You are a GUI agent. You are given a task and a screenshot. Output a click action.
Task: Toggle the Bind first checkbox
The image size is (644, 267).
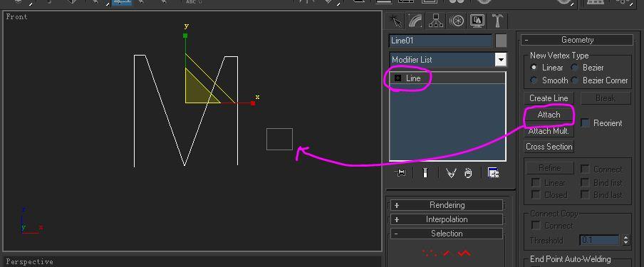coord(585,182)
